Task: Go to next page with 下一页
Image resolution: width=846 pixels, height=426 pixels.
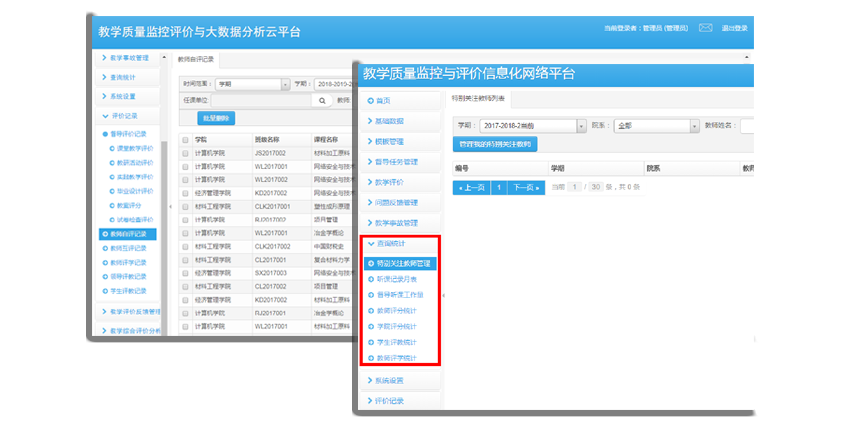Action: (526, 188)
